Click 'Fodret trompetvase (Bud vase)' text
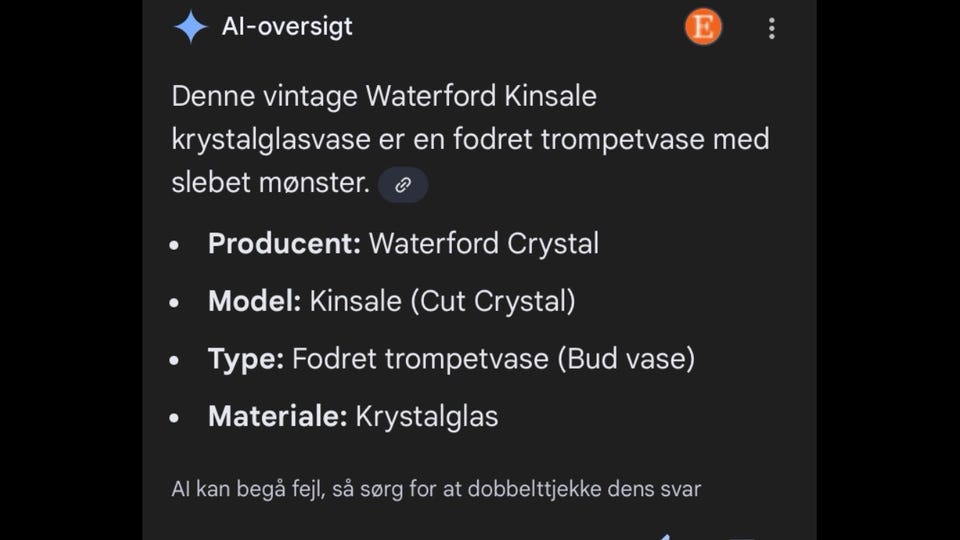The image size is (960, 540). 493,359
